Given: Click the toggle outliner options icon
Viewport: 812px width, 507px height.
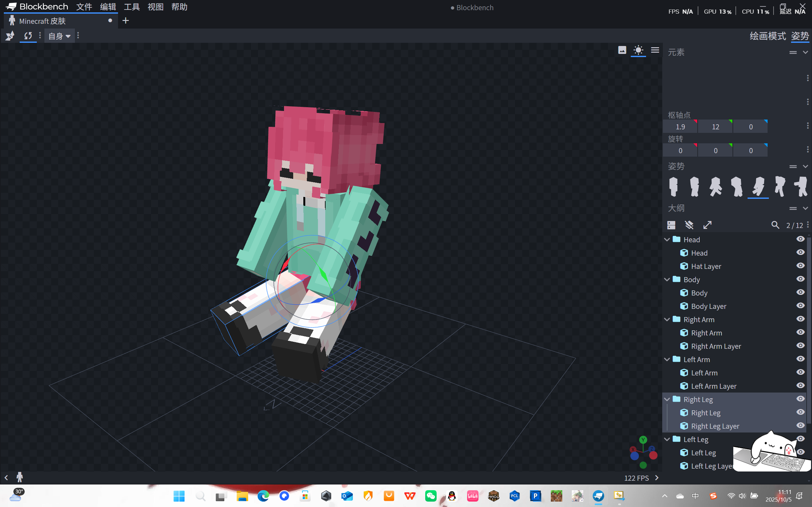Looking at the screenshot, I should point(671,225).
